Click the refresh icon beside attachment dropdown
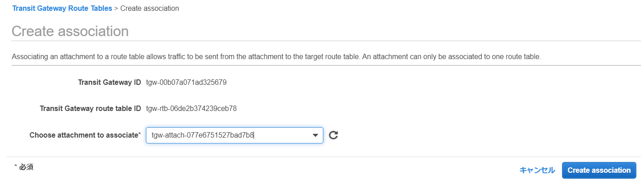 pyautogui.click(x=333, y=135)
